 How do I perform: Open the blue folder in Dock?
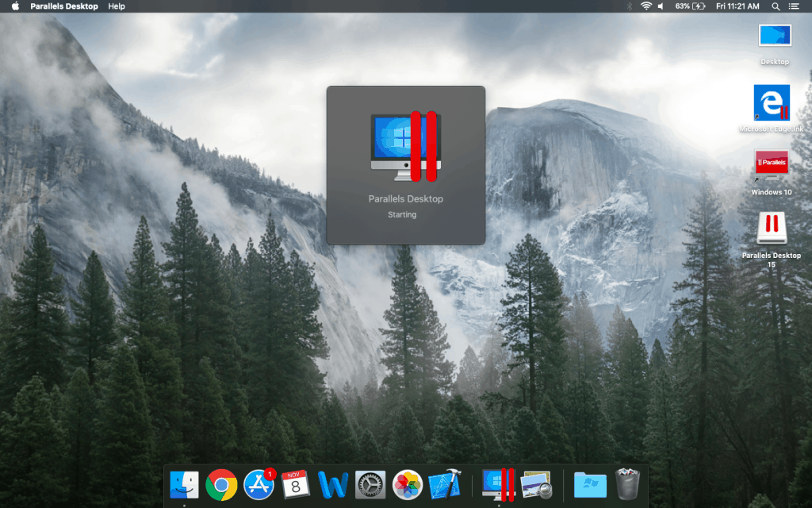(590, 485)
